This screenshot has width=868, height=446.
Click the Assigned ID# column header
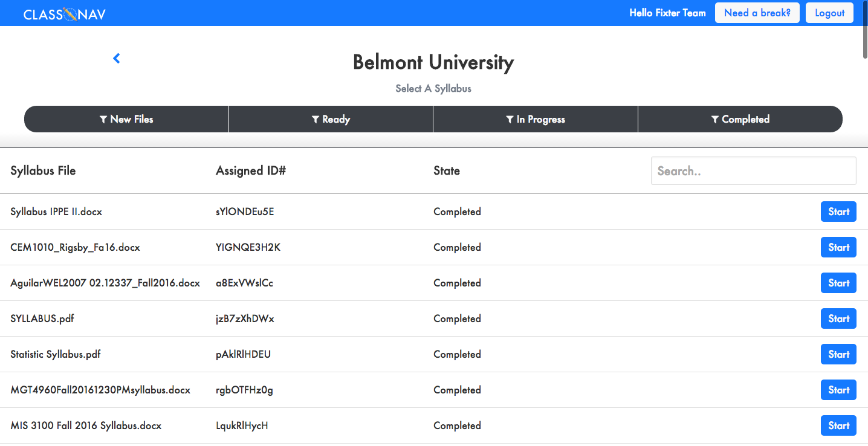(x=251, y=170)
